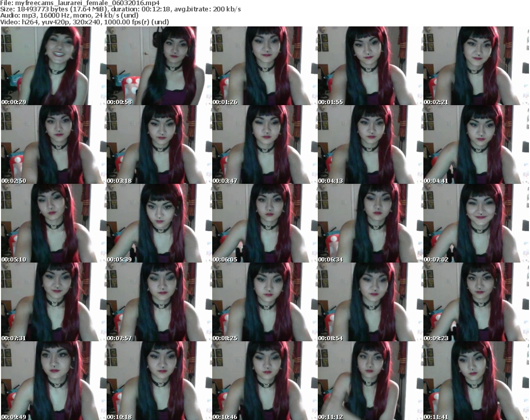Open the frame at 00:03:47
This screenshot has height=420, width=530.
[264, 144]
